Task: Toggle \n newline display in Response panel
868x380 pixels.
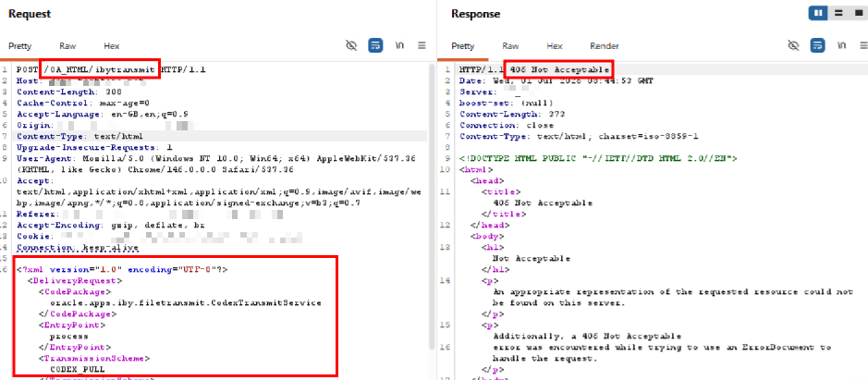Action: click(x=842, y=45)
